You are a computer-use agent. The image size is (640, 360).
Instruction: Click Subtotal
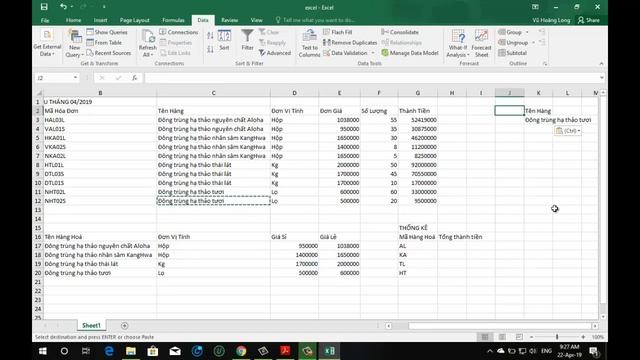click(513, 53)
